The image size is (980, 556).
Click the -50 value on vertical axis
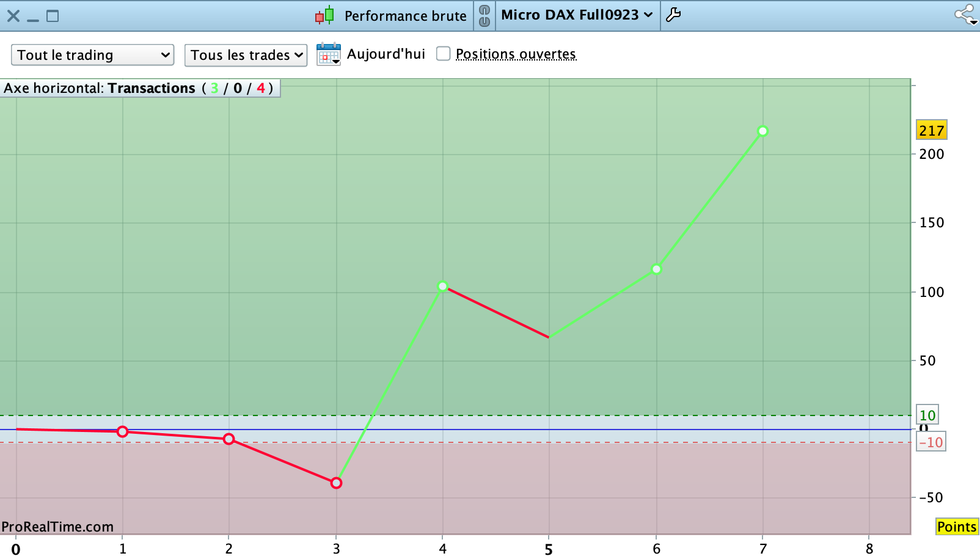pyautogui.click(x=931, y=497)
